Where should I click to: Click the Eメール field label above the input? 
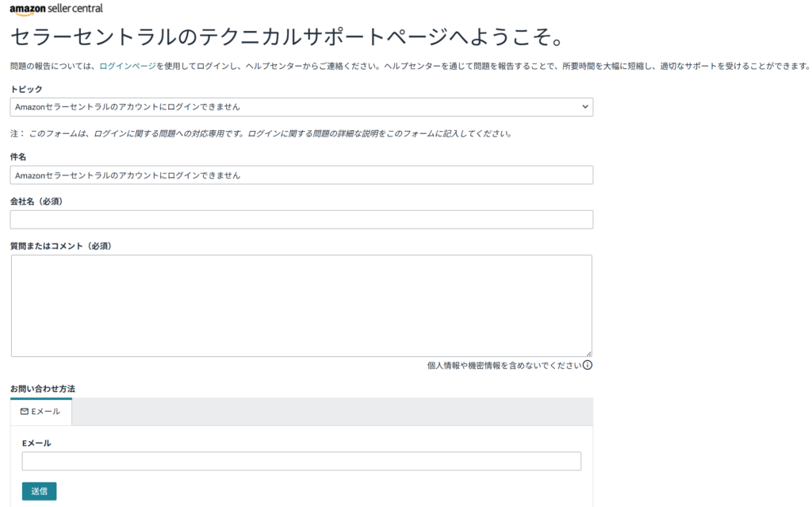pyautogui.click(x=36, y=444)
